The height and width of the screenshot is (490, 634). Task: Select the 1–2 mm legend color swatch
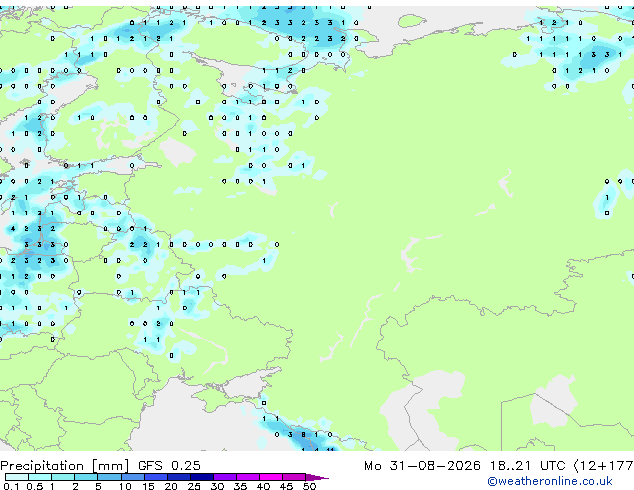63,477
